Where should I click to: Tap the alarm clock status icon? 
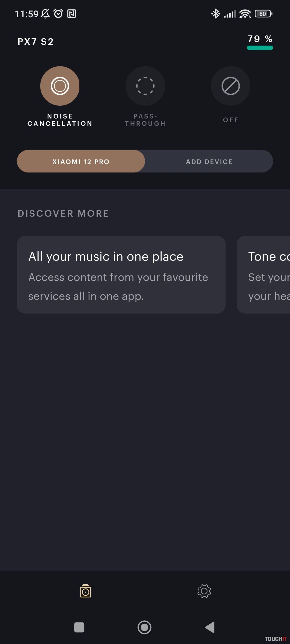[58, 14]
